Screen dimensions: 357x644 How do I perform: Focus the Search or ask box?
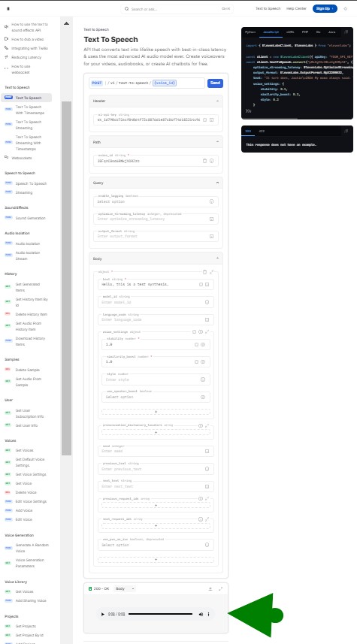click(x=177, y=8)
